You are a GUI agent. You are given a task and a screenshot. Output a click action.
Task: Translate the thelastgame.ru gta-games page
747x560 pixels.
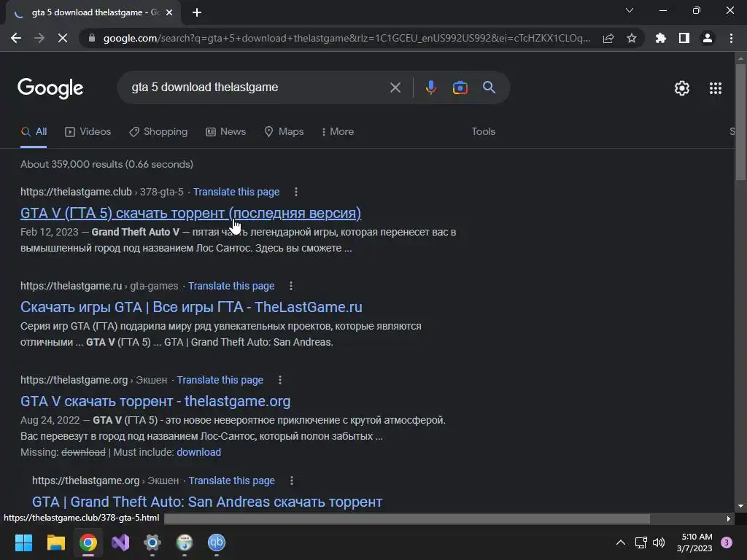[x=231, y=286]
